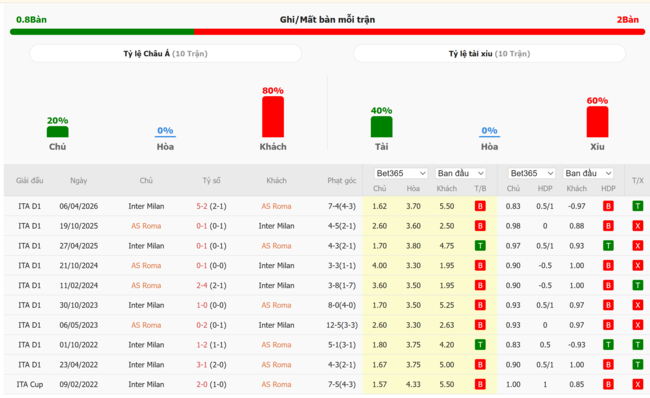Click HDP result badge in 06/04/2026 row

coord(608,206)
